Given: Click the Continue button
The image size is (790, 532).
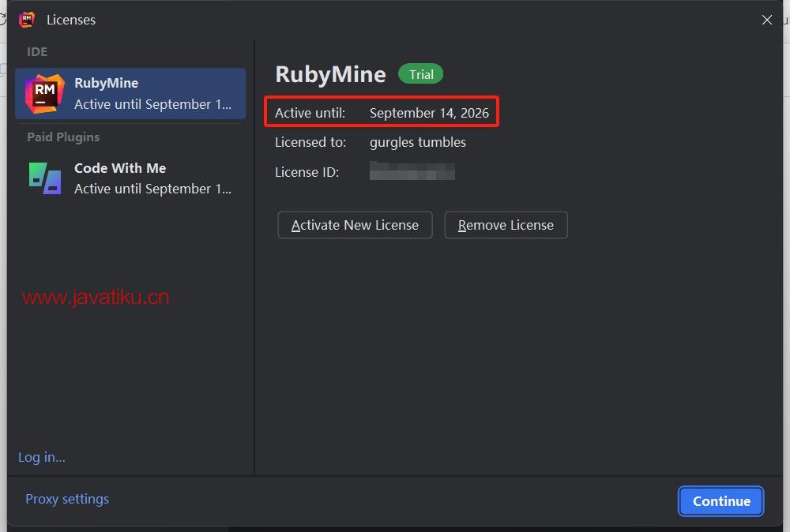Looking at the screenshot, I should point(721,501).
